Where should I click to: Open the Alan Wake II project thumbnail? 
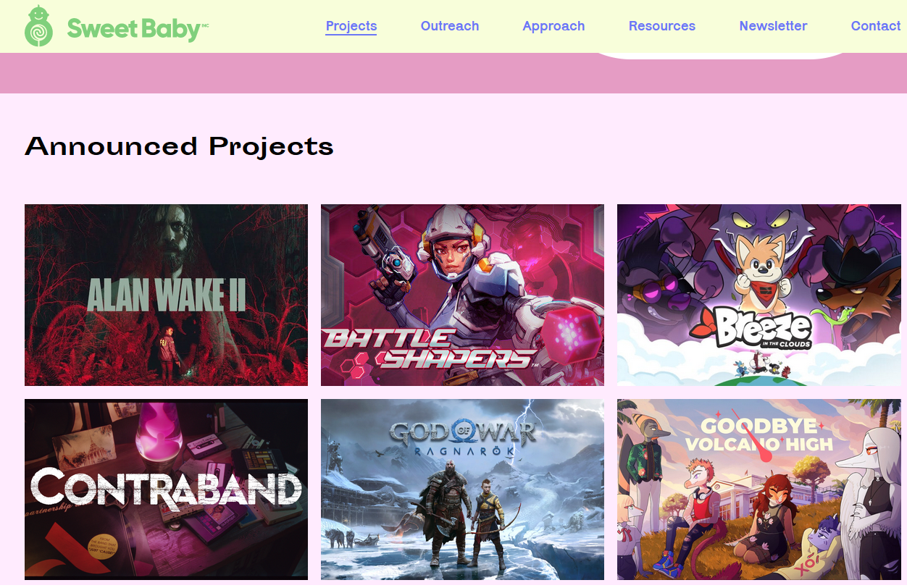tap(166, 295)
